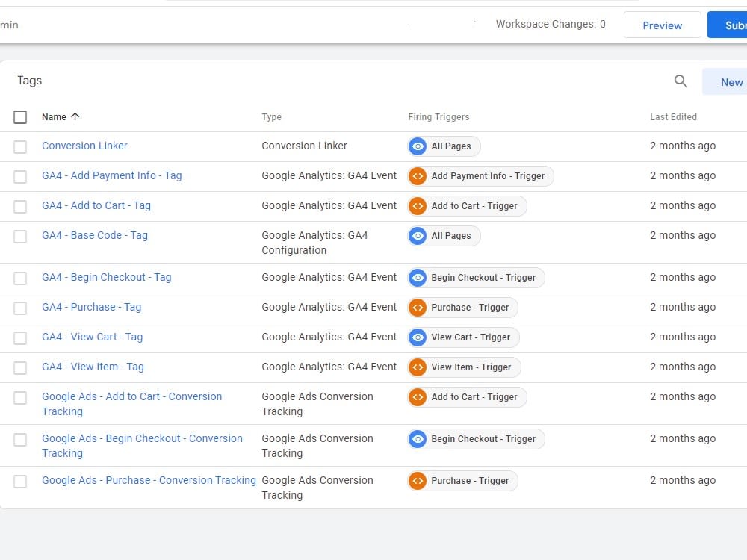Image resolution: width=747 pixels, height=560 pixels.
Task: Click the orange Add Payment Info trigger icon
Action: click(418, 176)
